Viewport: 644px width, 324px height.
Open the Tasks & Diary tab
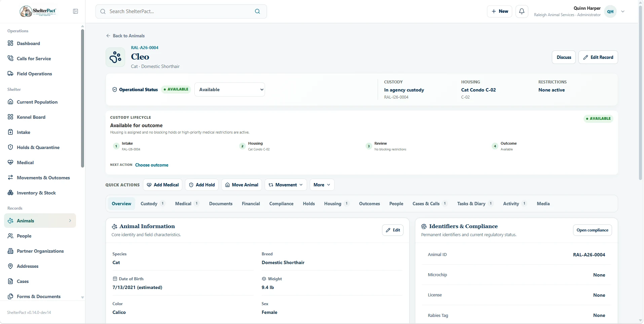(x=475, y=204)
